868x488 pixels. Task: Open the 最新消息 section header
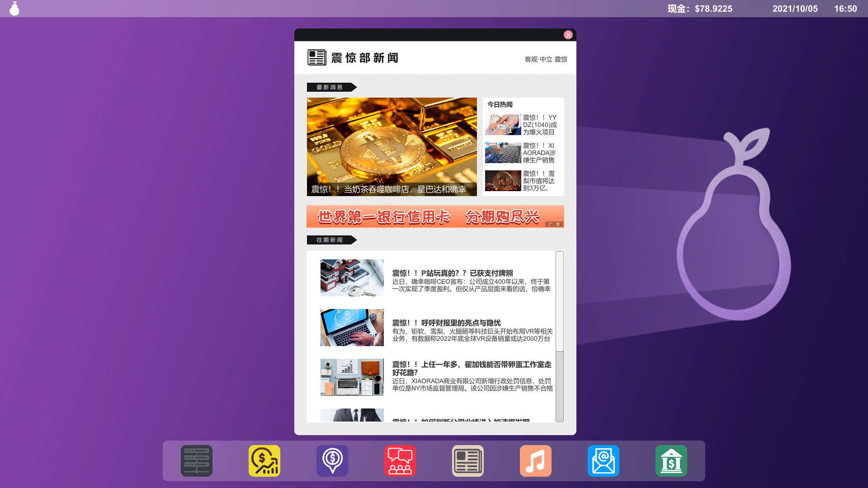coord(330,87)
